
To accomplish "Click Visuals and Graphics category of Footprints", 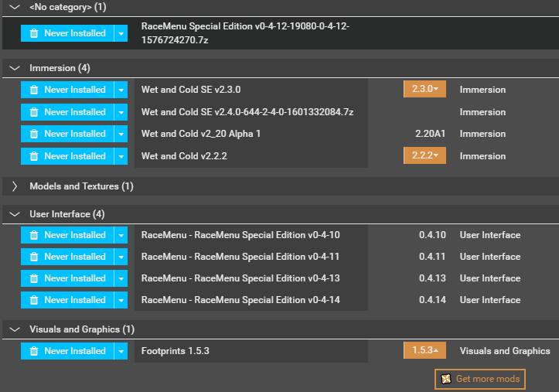I will pos(505,351).
